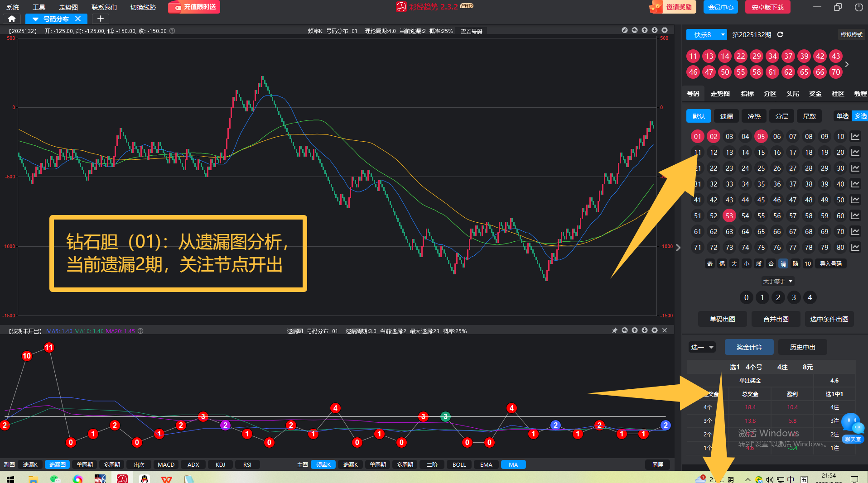The image size is (868, 483).
Task: Collapse right panel with side arrow
Action: pos(678,248)
